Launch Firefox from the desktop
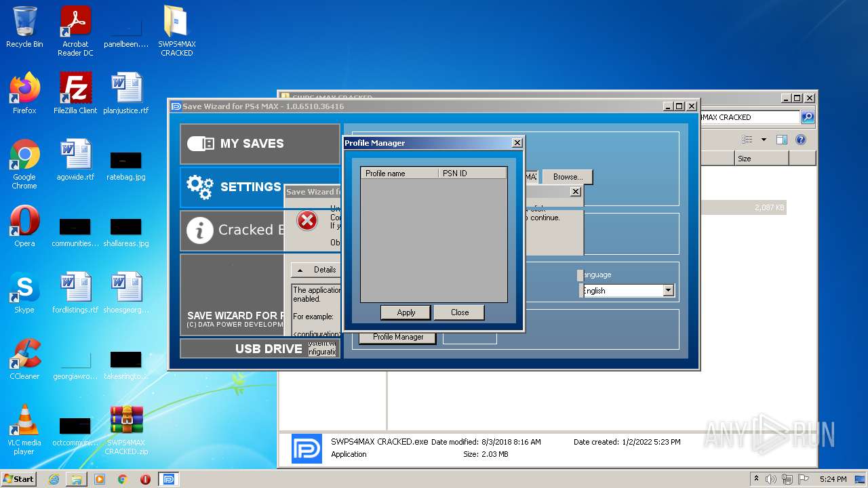 [x=24, y=94]
